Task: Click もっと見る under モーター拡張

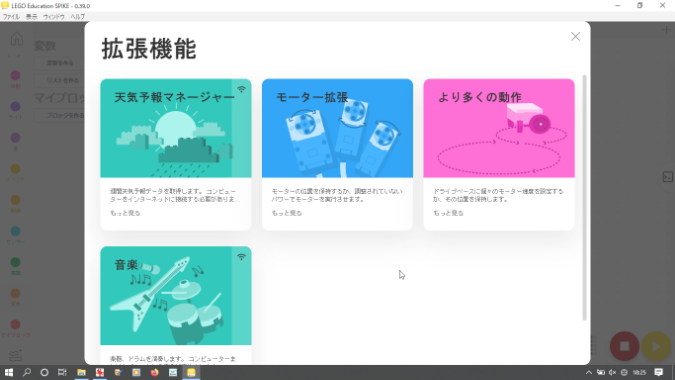Action: (287, 213)
